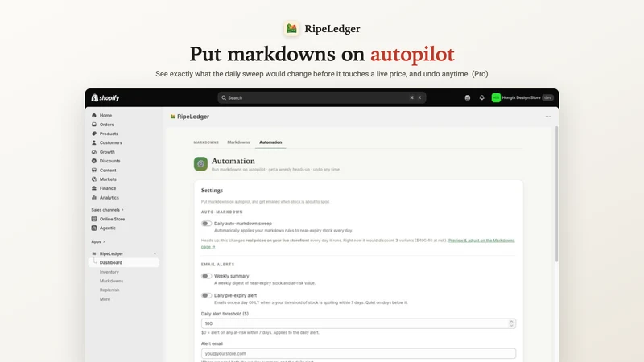Open the notifications bell
Viewport: 644px width, 362px height.
481,97
